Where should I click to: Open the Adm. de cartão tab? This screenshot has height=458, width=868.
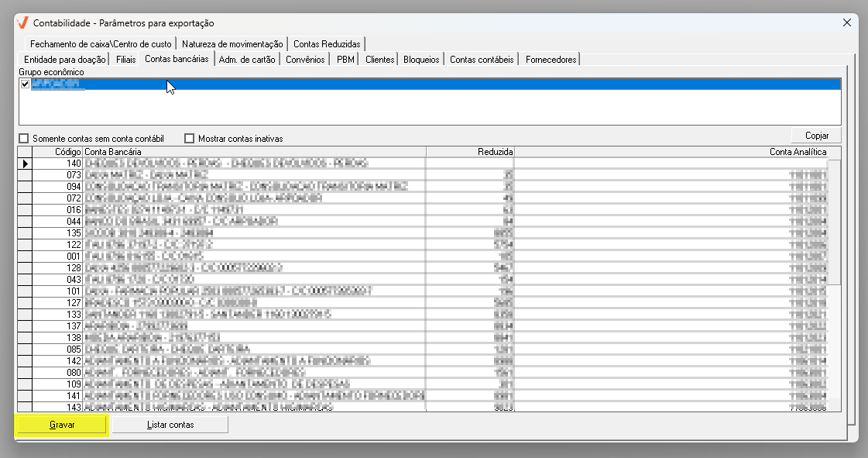tap(247, 59)
